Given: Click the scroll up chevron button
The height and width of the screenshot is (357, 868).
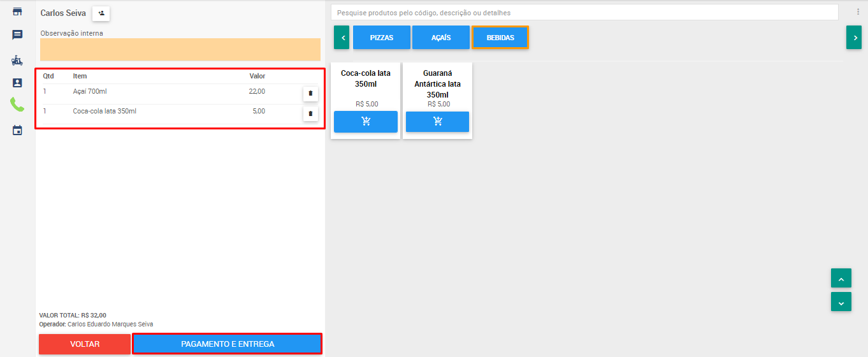Looking at the screenshot, I should coord(841,279).
